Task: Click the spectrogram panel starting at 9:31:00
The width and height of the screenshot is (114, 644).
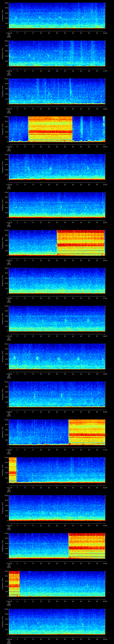Action: [57, 91]
